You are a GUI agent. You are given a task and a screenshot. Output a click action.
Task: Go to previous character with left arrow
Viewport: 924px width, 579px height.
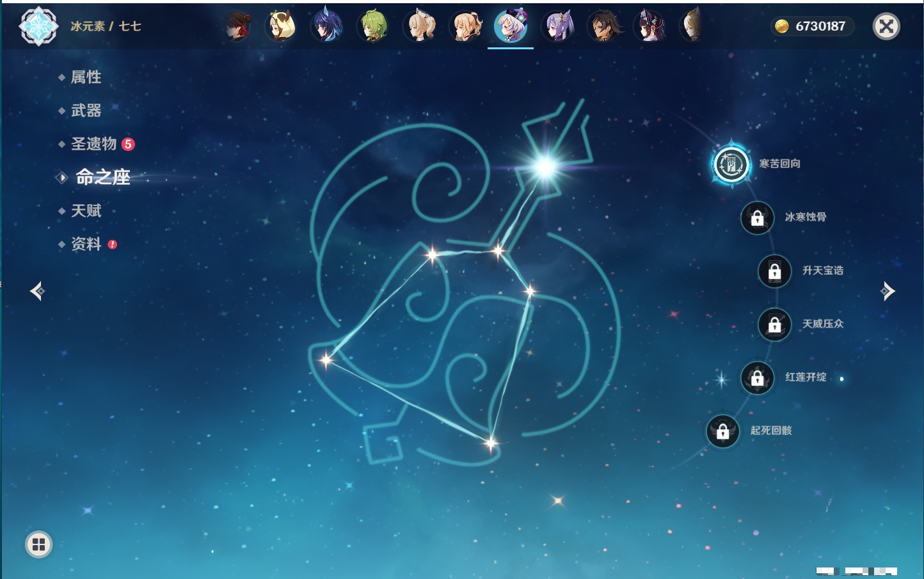(37, 291)
